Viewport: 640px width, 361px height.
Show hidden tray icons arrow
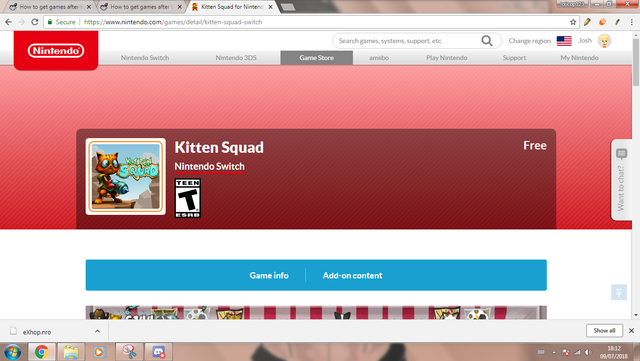coord(554,352)
